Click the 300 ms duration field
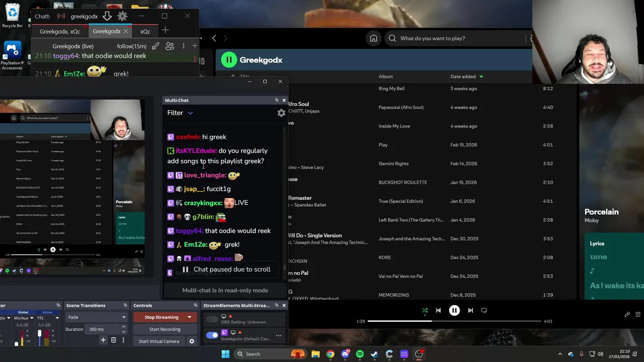 coord(103,329)
